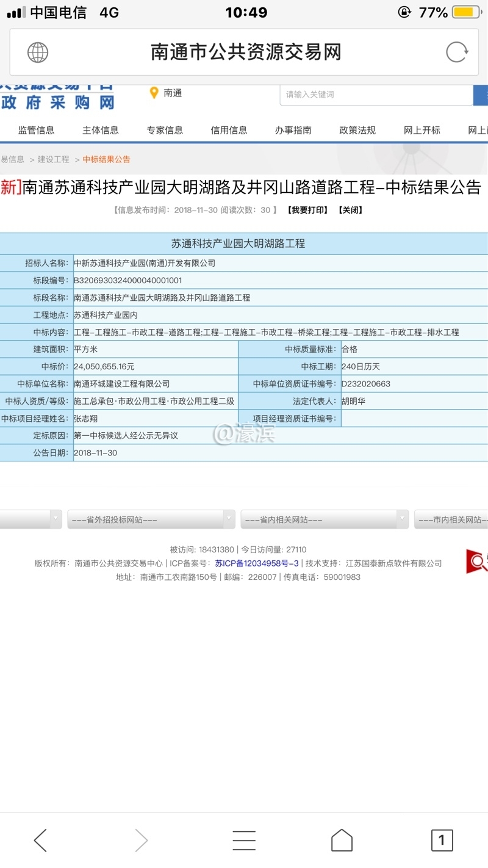Return home using the home icon
The width and height of the screenshot is (488, 868).
tap(342, 839)
